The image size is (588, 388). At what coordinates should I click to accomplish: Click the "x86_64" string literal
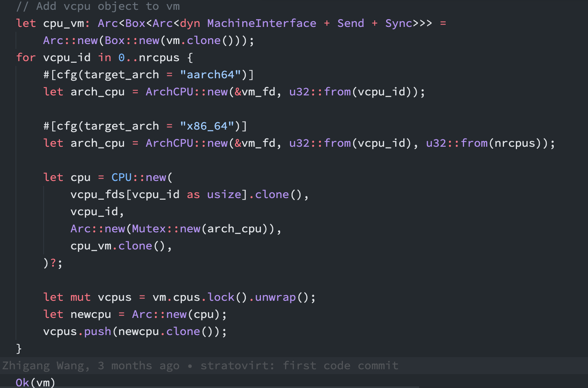(x=207, y=126)
